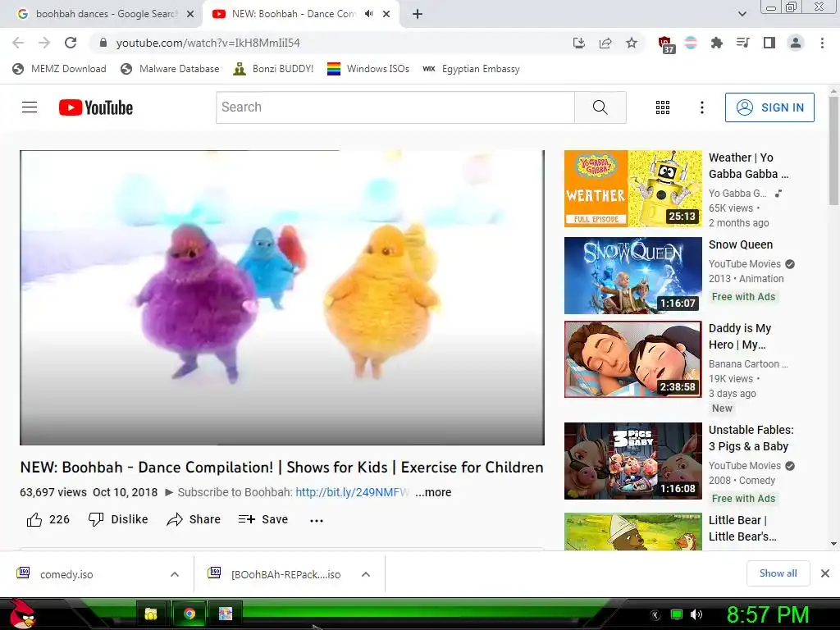Open Bonzi BUDDY! bookmark
Image resolution: width=840 pixels, height=630 pixels.
273,69
